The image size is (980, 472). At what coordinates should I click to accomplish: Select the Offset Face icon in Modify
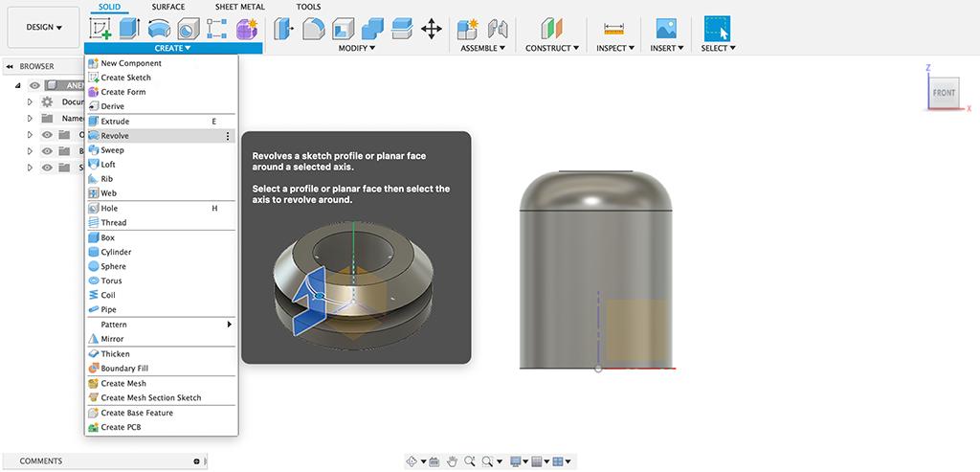[402, 29]
